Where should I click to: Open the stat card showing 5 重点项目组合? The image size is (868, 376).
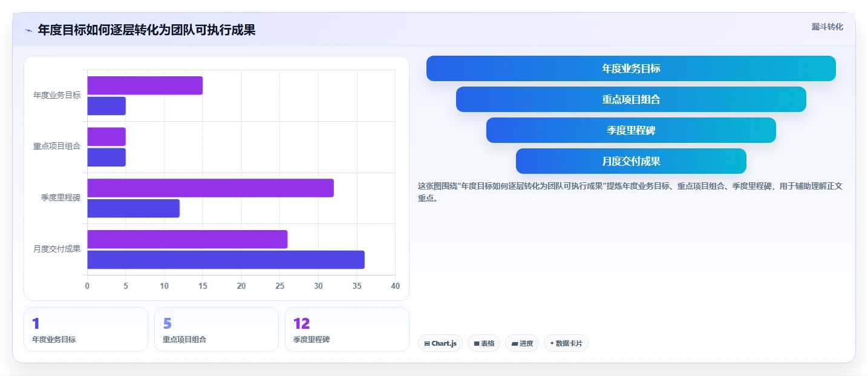pyautogui.click(x=217, y=329)
